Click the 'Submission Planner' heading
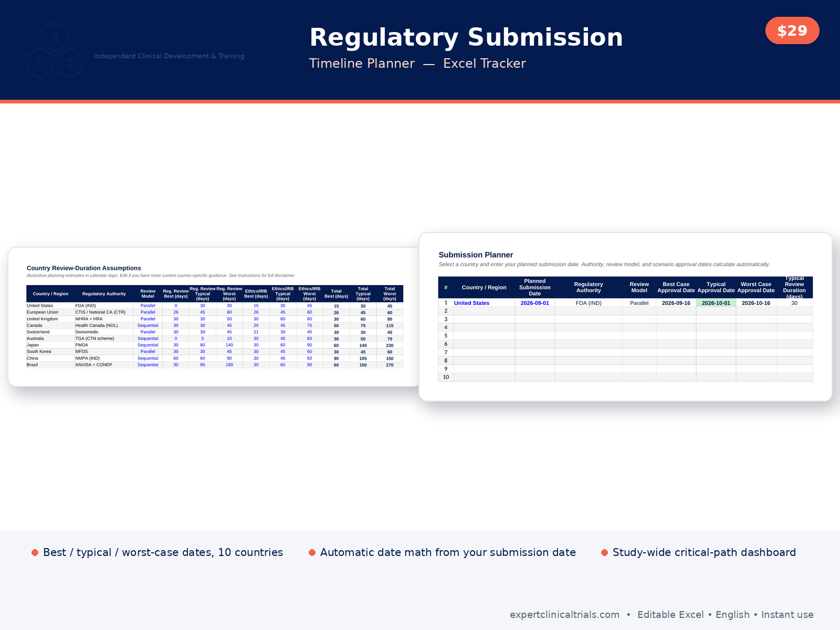Screen dimensions: 840x630 [x=476, y=255]
